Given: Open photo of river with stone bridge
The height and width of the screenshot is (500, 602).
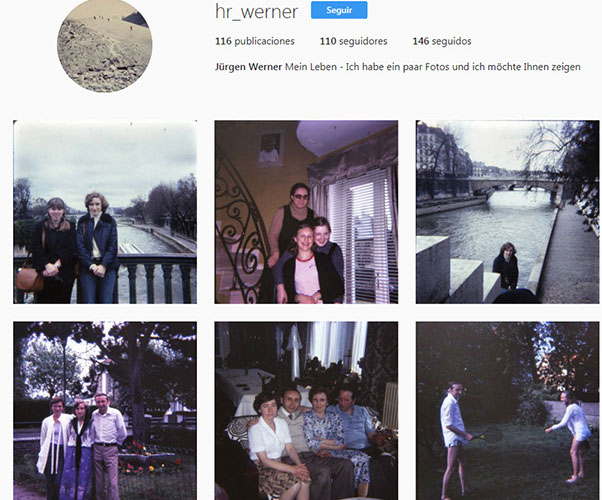Looking at the screenshot, I should tap(508, 212).
